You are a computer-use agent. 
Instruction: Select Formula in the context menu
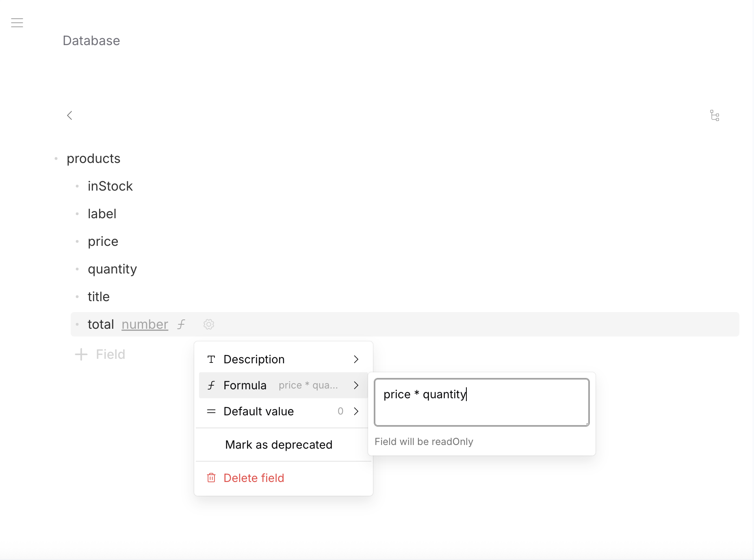tap(244, 385)
